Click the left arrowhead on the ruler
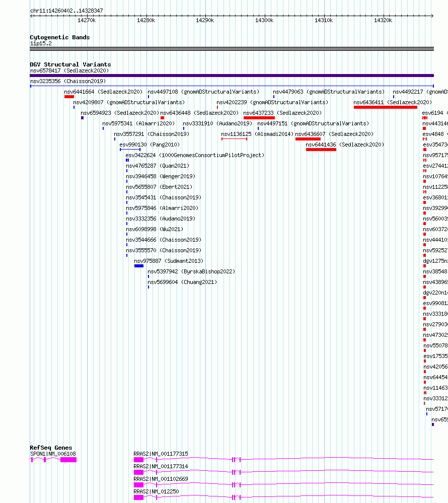This screenshot has width=448, height=503. (x=32, y=16)
